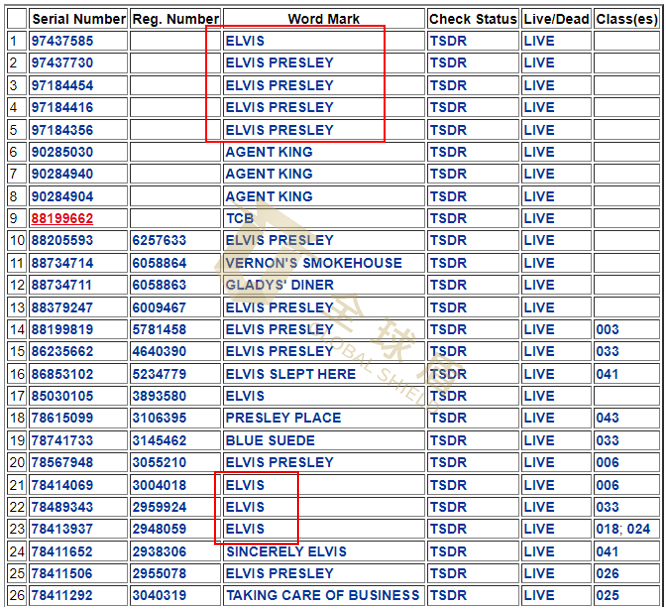Viewport: 666px width, 610px height.
Task: Open serial number 88205593 link
Action: coord(62,240)
